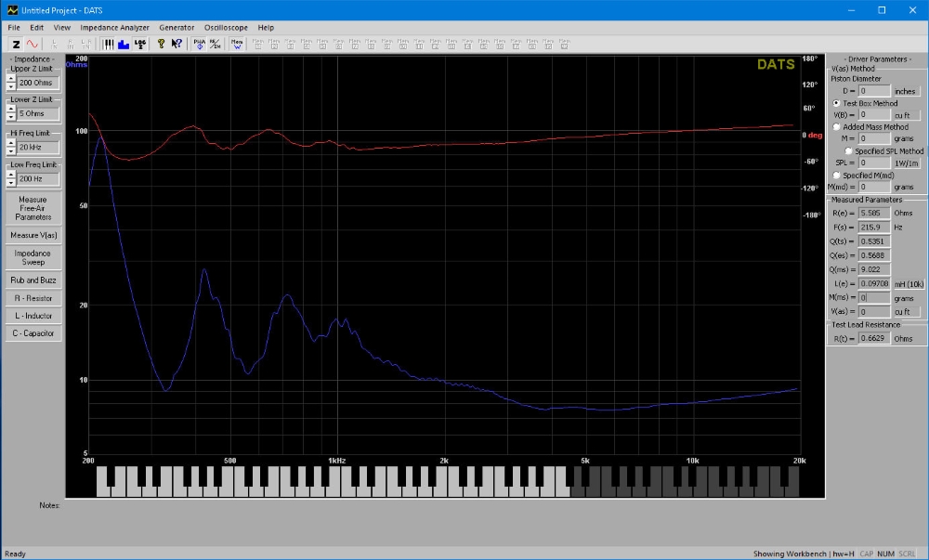The width and height of the screenshot is (929, 560).
Task: Click the inches unit button
Action: tap(906, 91)
